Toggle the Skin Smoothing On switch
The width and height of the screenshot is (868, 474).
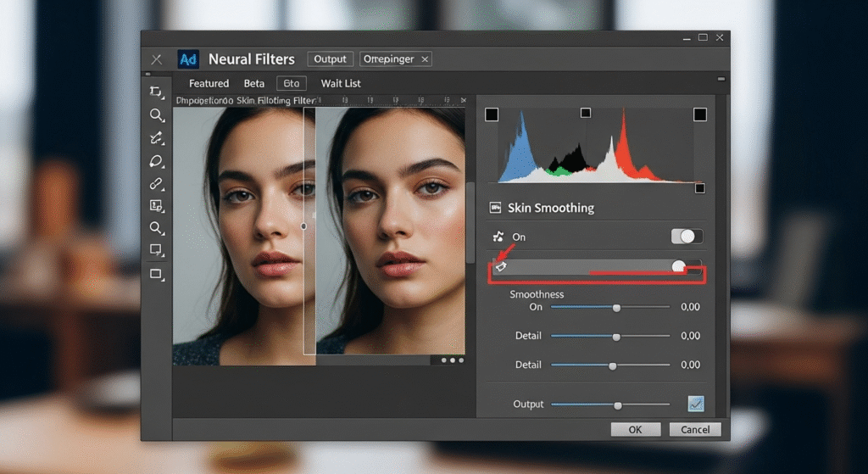click(687, 237)
